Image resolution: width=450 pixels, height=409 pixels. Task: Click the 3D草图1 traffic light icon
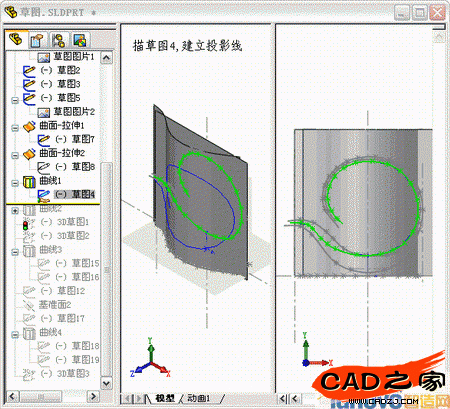(x=26, y=224)
